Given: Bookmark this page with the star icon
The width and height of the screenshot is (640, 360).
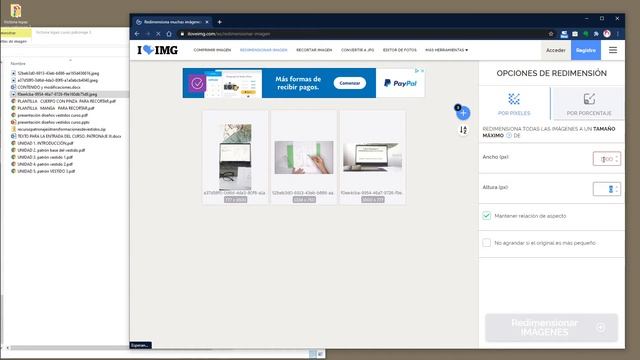Looking at the screenshot, I should [551, 34].
